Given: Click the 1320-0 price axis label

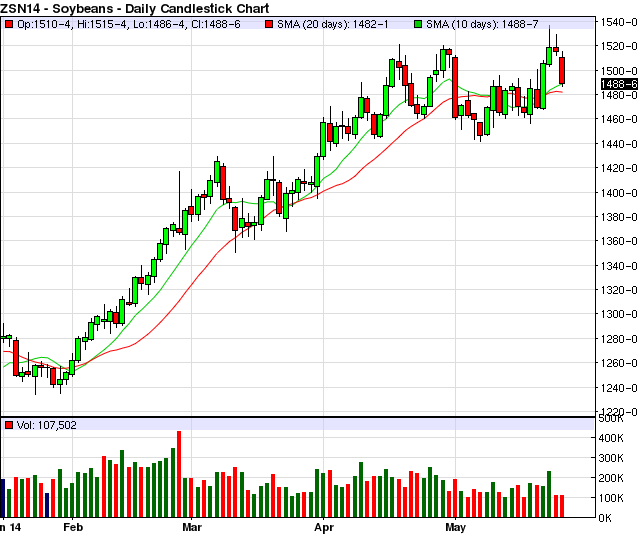Looking at the screenshot, I should click(x=619, y=290).
